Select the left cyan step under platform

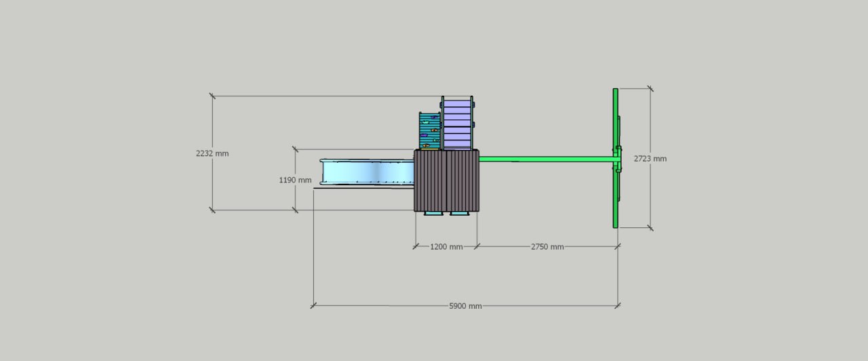(433, 214)
